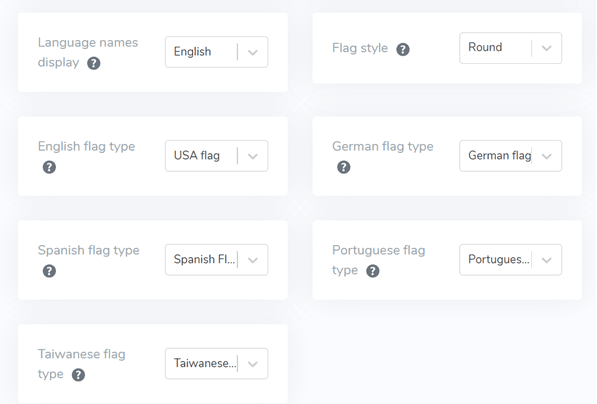Image resolution: width=597 pixels, height=404 pixels.
Task: Click the 'German flag' selected value
Action: (500, 155)
